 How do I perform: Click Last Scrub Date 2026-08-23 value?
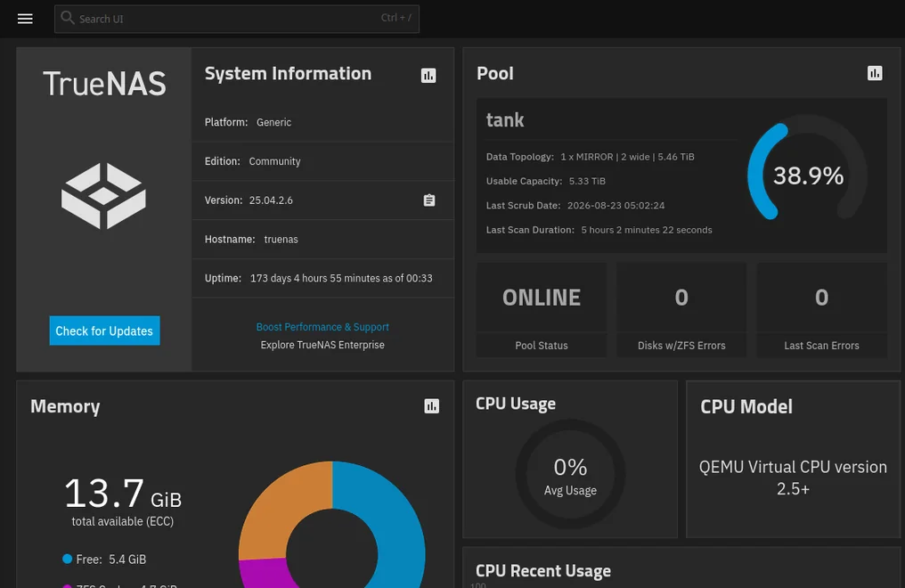616,206
